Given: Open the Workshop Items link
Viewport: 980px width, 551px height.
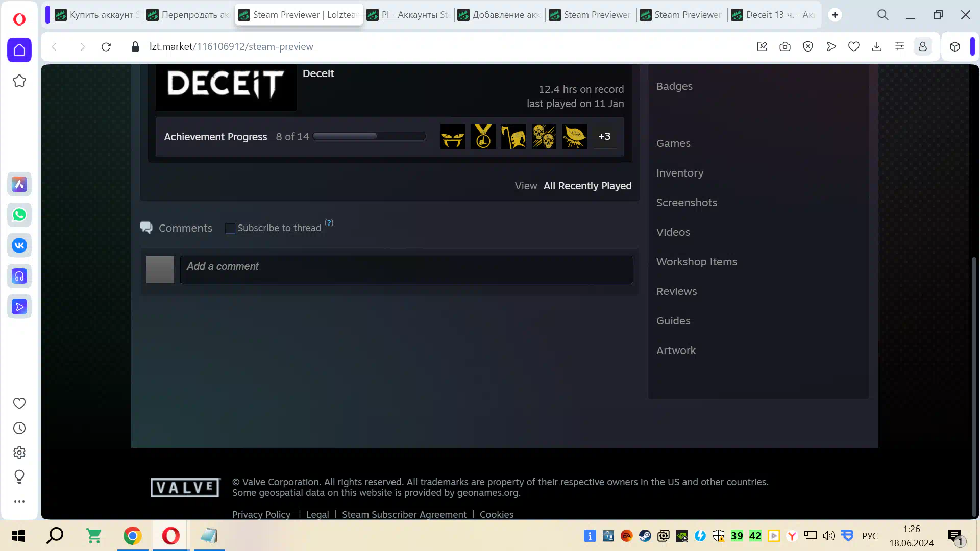Looking at the screenshot, I should point(697,262).
